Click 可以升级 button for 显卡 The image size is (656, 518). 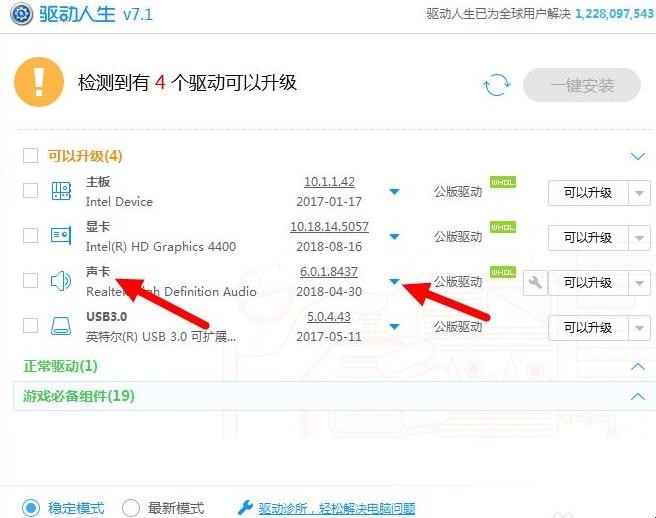(588, 238)
